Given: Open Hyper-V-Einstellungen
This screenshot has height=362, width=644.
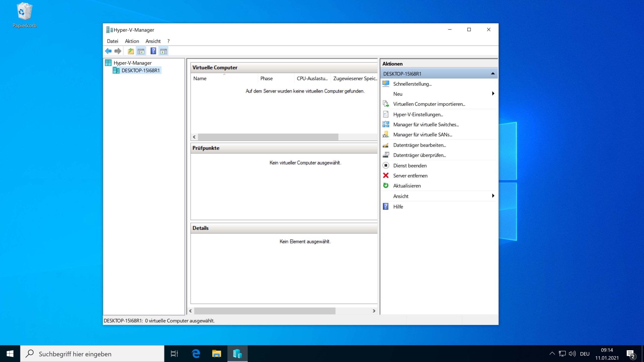Looking at the screenshot, I should (418, 114).
